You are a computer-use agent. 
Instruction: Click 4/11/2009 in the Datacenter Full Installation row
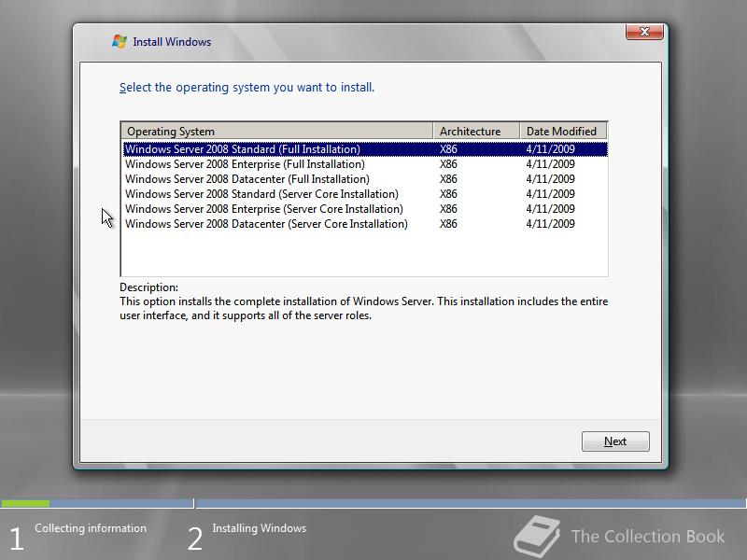tap(550, 179)
